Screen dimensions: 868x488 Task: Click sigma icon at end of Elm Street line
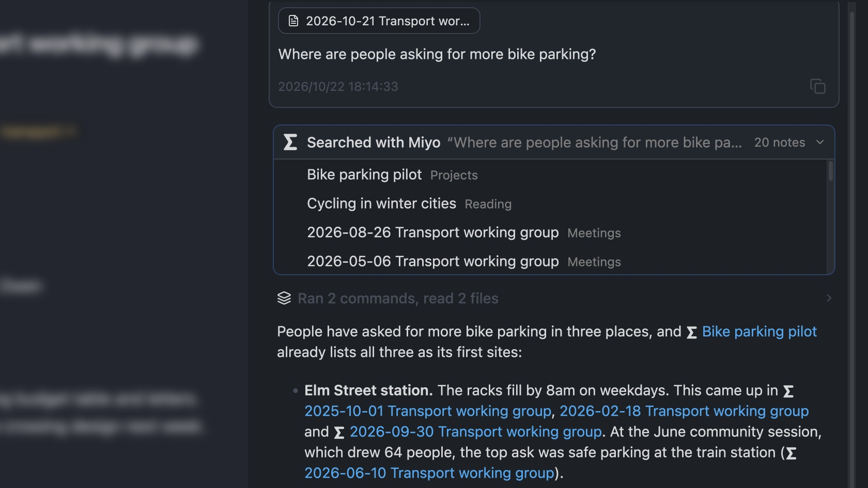788,391
